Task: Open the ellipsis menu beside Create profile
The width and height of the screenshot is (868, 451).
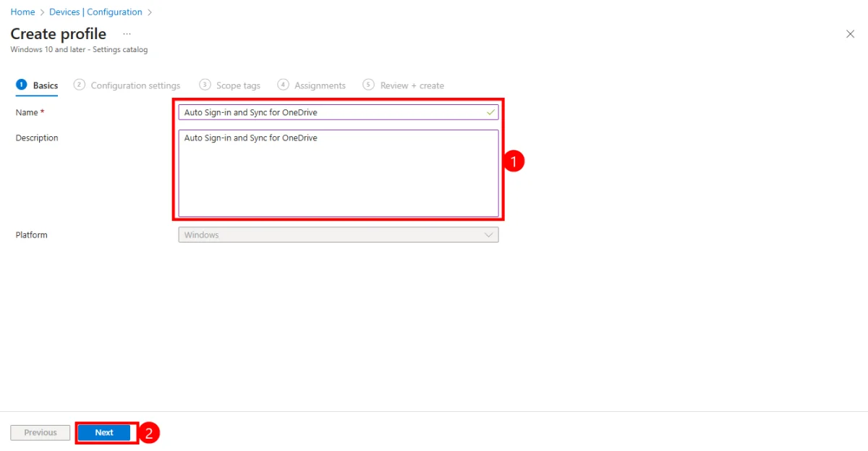Action: tap(127, 34)
